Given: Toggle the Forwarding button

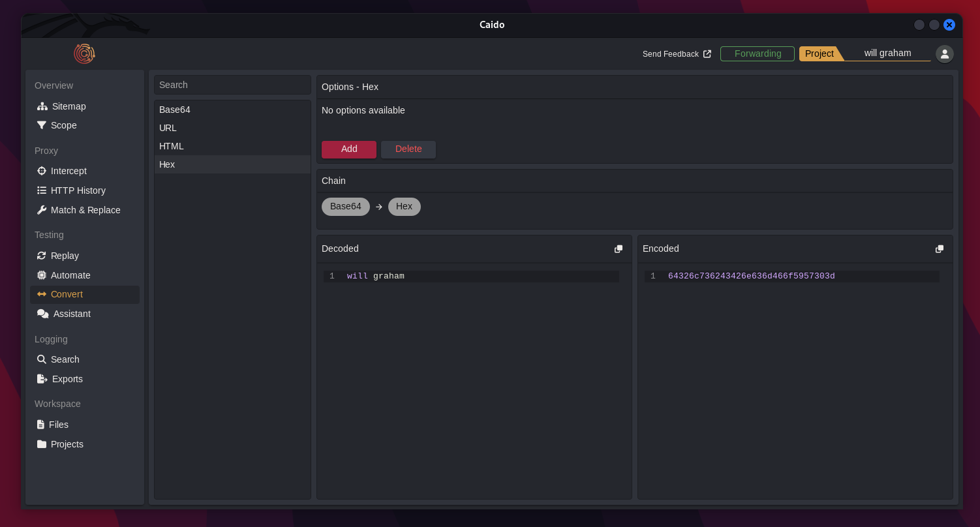Looking at the screenshot, I should coord(758,53).
